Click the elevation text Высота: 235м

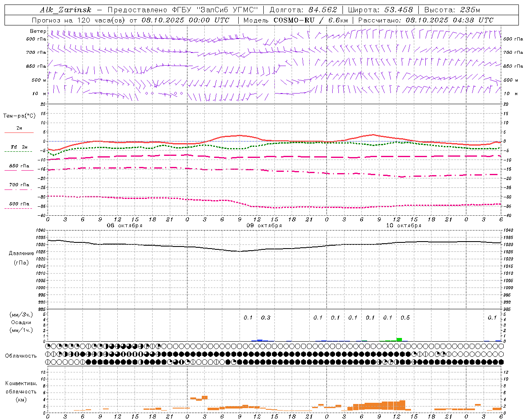click(x=452, y=10)
